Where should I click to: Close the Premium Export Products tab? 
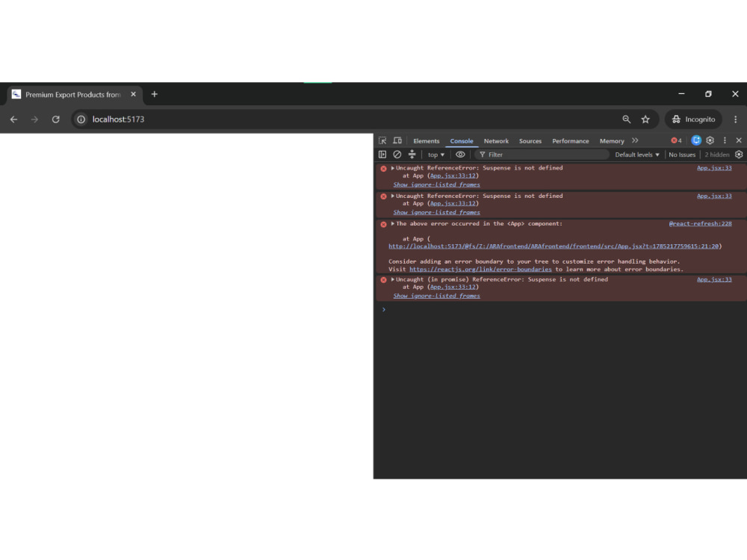pos(134,94)
